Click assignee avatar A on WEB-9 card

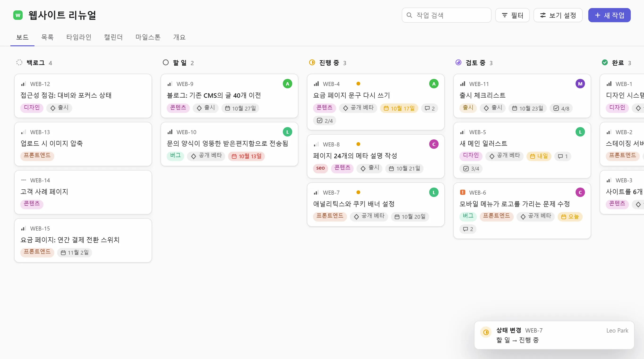tap(287, 84)
